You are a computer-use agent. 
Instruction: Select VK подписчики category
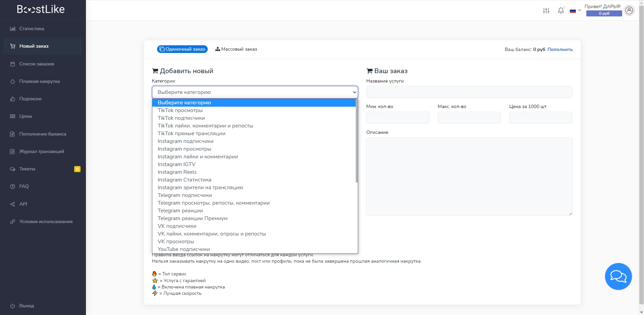pyautogui.click(x=254, y=226)
